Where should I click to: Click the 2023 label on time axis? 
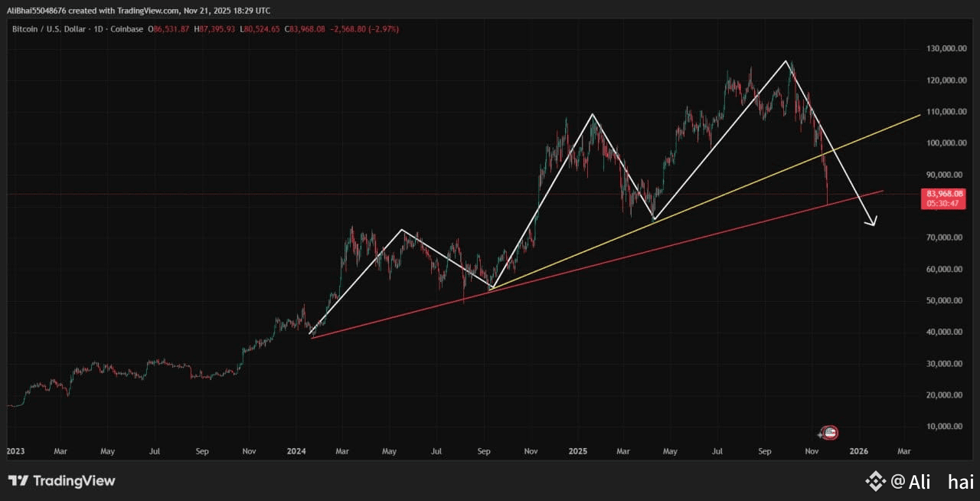tap(15, 451)
